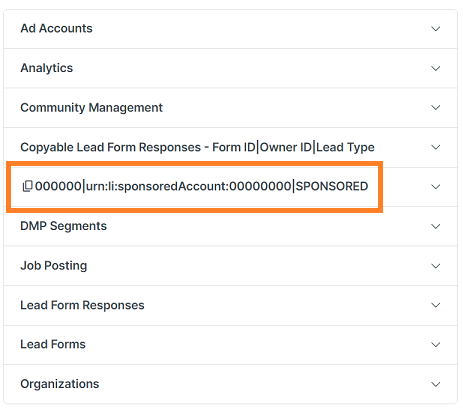
Task: Open the Organizations chevron
Action: coord(436,384)
